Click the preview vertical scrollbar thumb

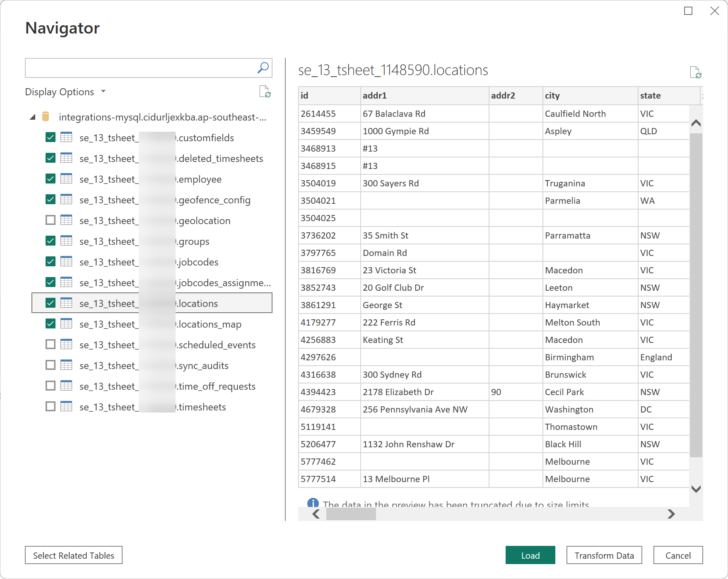pyautogui.click(x=696, y=295)
